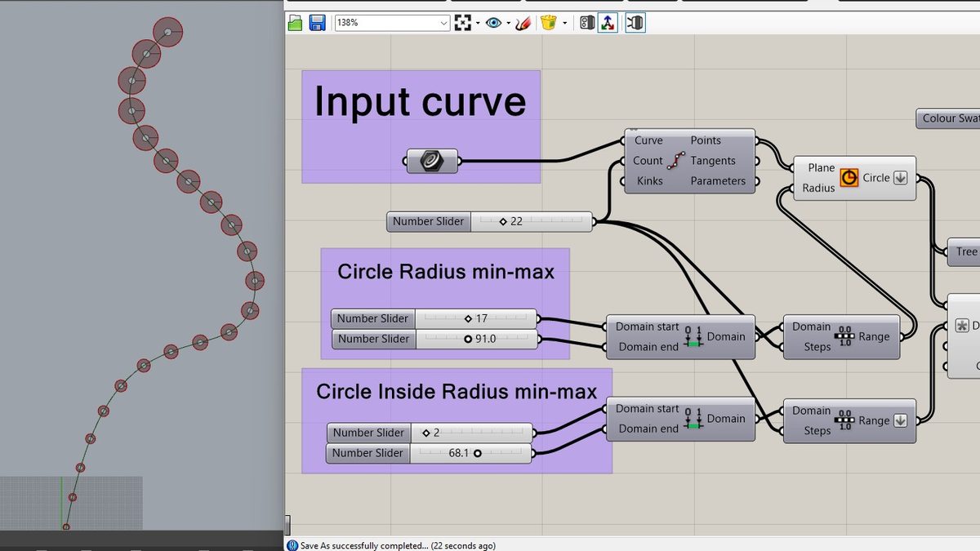Viewport: 980px width, 551px height.
Task: Toggle the coloured axes icon in the toolbar
Action: (x=608, y=23)
